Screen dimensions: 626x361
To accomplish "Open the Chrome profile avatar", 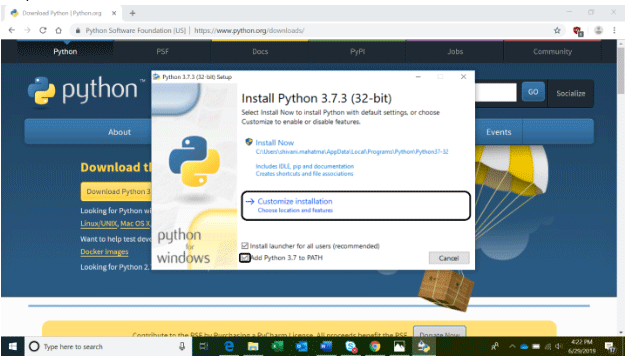I will [598, 30].
